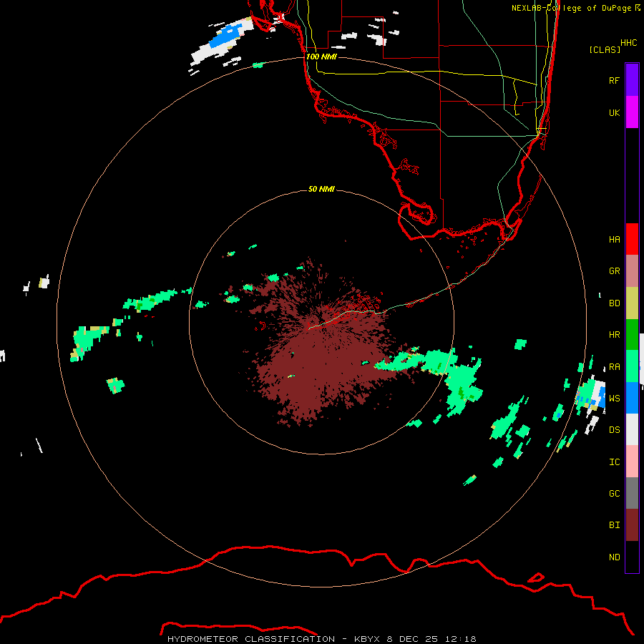Click the 100 NMI range ring label
This screenshot has width=644, height=644.
click(x=321, y=57)
